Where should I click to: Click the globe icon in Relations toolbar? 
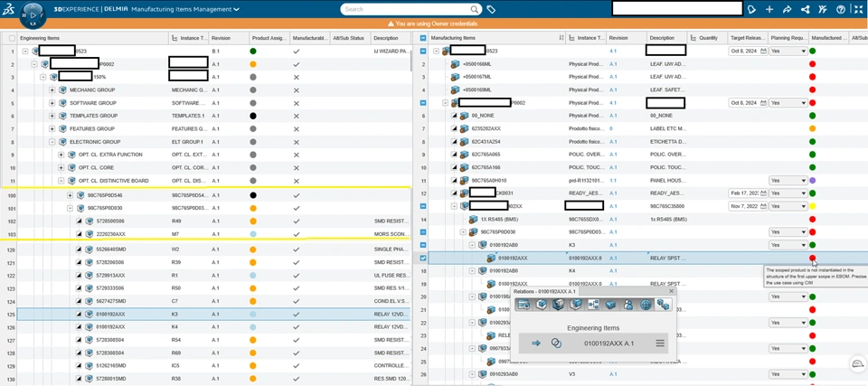646,304
